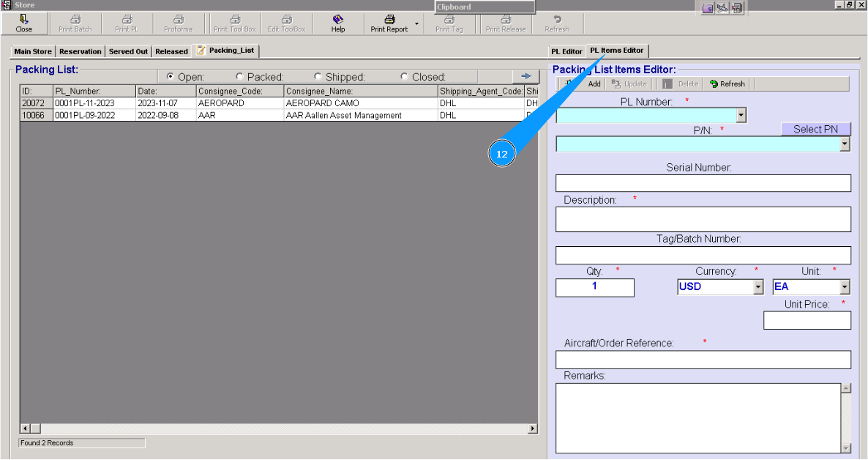Viewport: 868px width, 460px height.
Task: Click the Print Batch printer icon
Action: pyautogui.click(x=75, y=19)
